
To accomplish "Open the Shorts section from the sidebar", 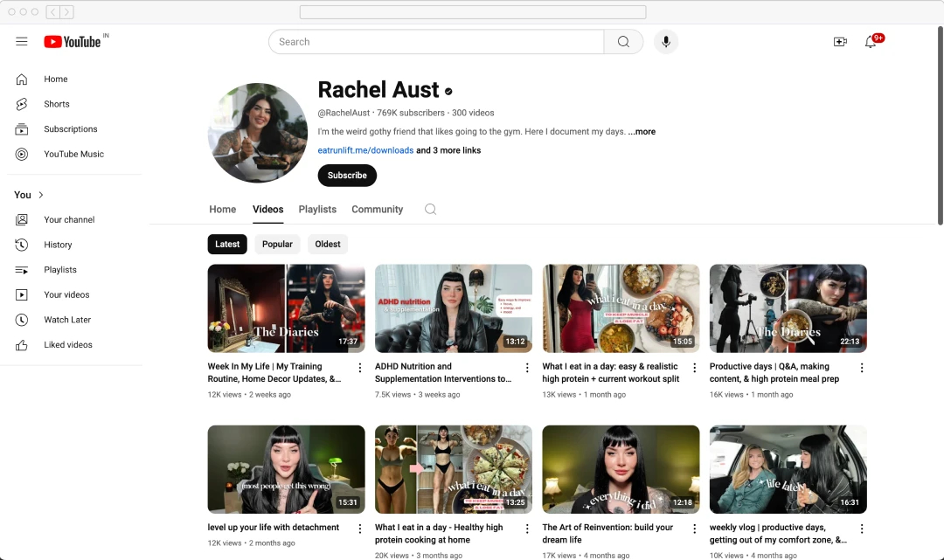I will point(56,104).
